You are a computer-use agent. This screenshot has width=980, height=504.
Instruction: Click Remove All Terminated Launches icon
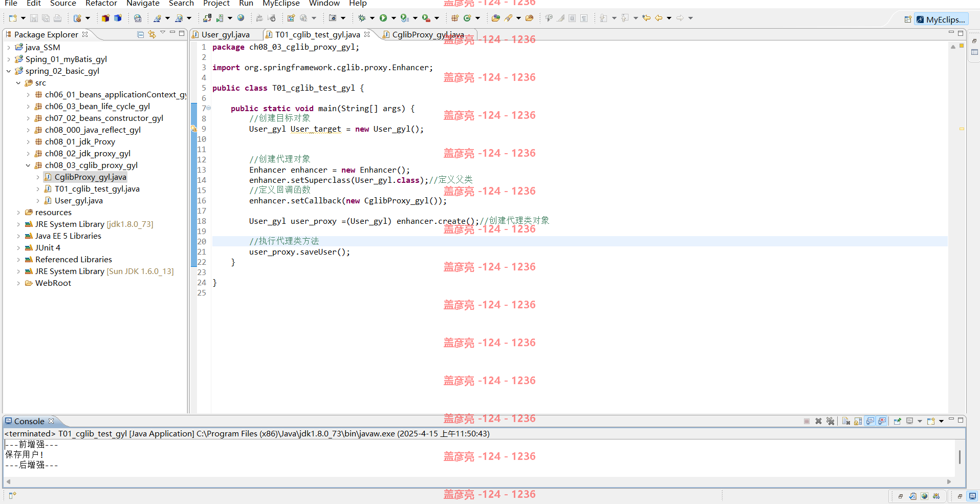pos(830,421)
